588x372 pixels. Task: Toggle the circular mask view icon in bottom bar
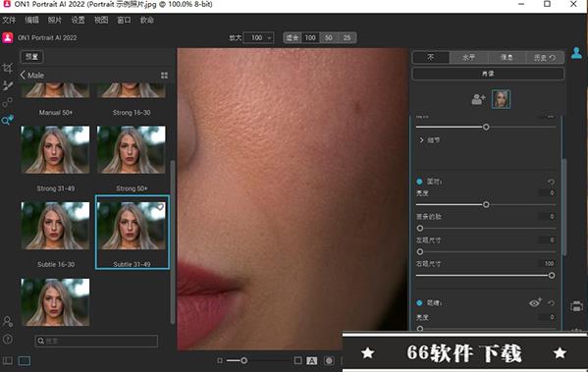pos(329,361)
